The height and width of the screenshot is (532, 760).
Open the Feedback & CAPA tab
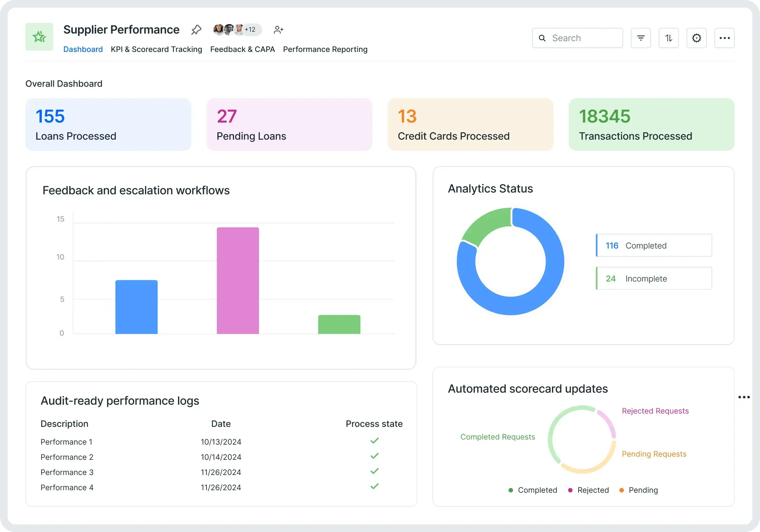tap(242, 49)
